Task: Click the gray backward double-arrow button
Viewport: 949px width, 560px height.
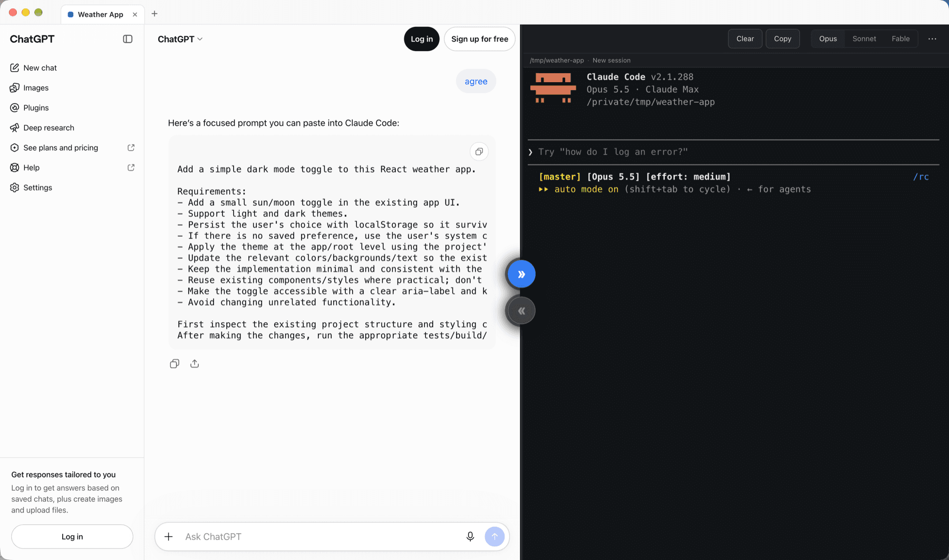Action: coord(521,311)
